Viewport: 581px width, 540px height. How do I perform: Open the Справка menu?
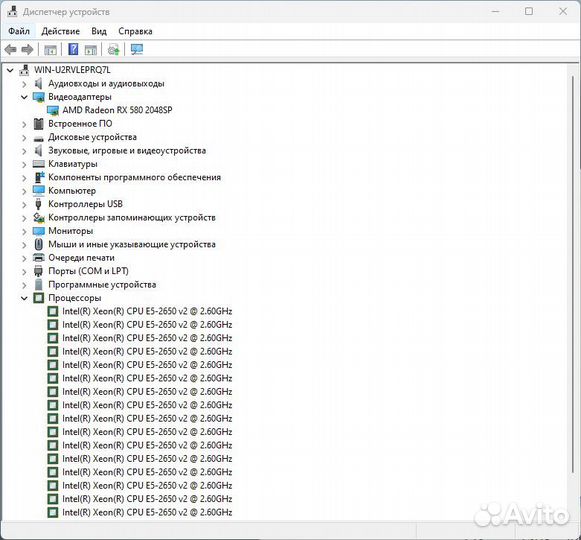135,32
